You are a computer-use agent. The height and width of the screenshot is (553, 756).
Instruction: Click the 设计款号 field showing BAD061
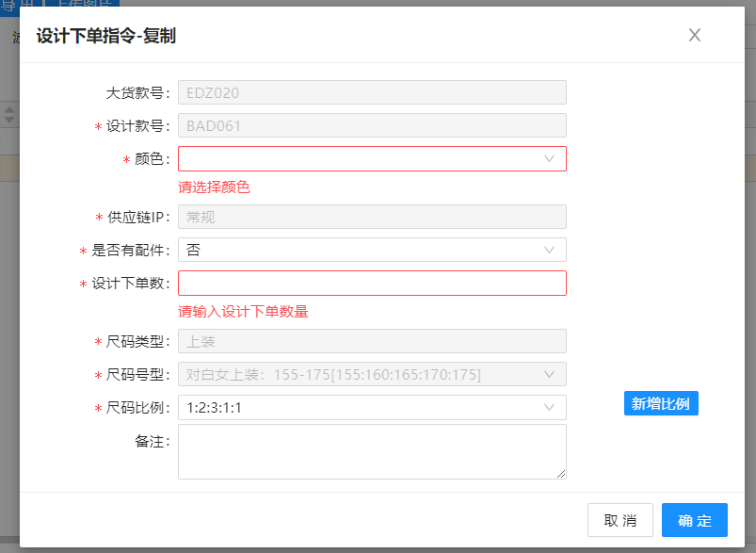point(372,125)
